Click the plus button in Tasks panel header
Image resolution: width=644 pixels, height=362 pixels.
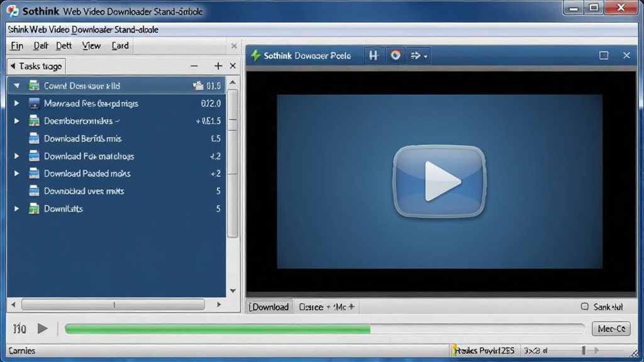point(218,66)
